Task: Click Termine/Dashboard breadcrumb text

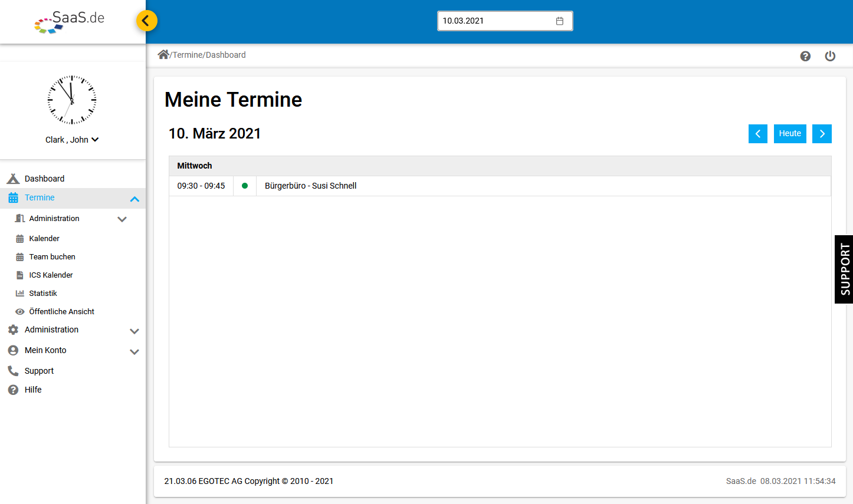Action: [x=209, y=55]
